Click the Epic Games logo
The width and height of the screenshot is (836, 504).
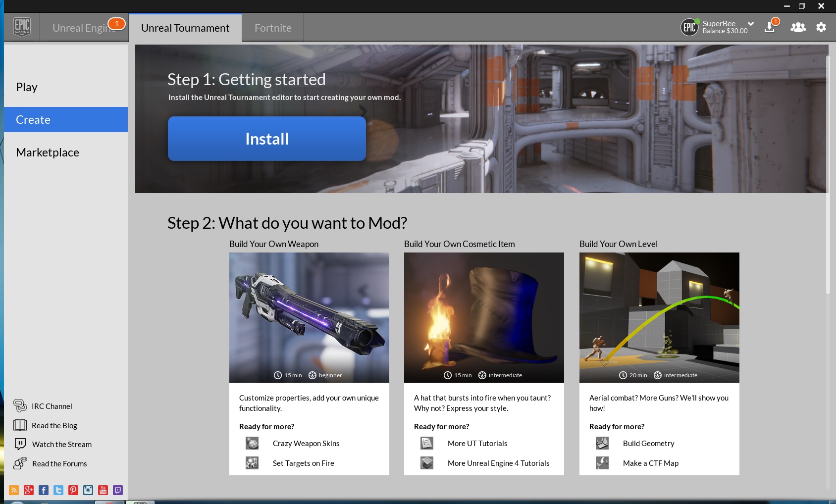[x=22, y=27]
